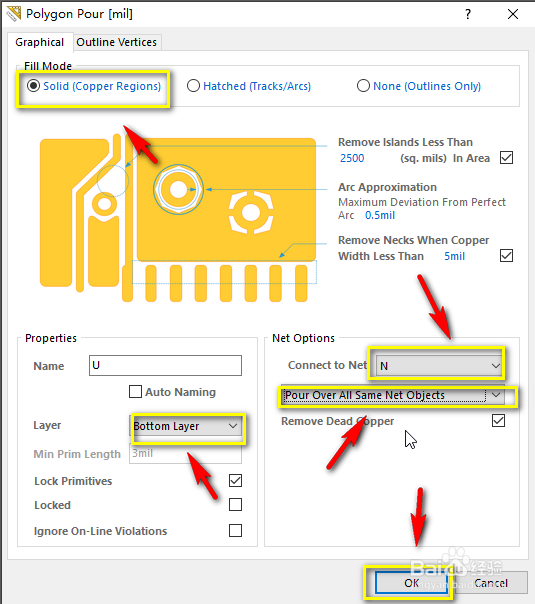This screenshot has width=535, height=604.
Task: Click the 5mil neck width value
Action: [454, 256]
